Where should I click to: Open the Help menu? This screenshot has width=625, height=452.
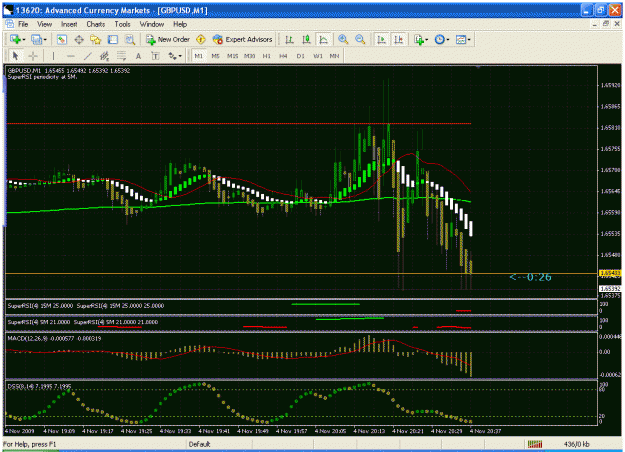180,24
